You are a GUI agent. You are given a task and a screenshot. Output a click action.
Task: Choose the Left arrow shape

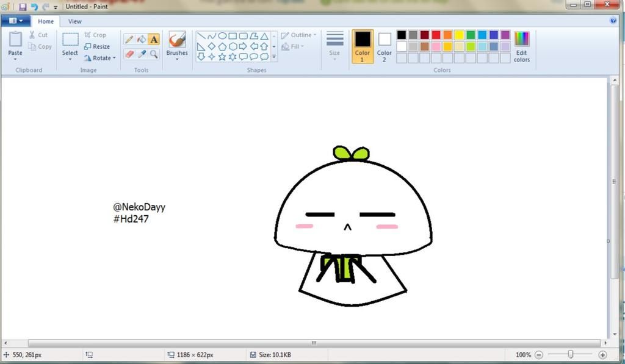[x=253, y=46]
